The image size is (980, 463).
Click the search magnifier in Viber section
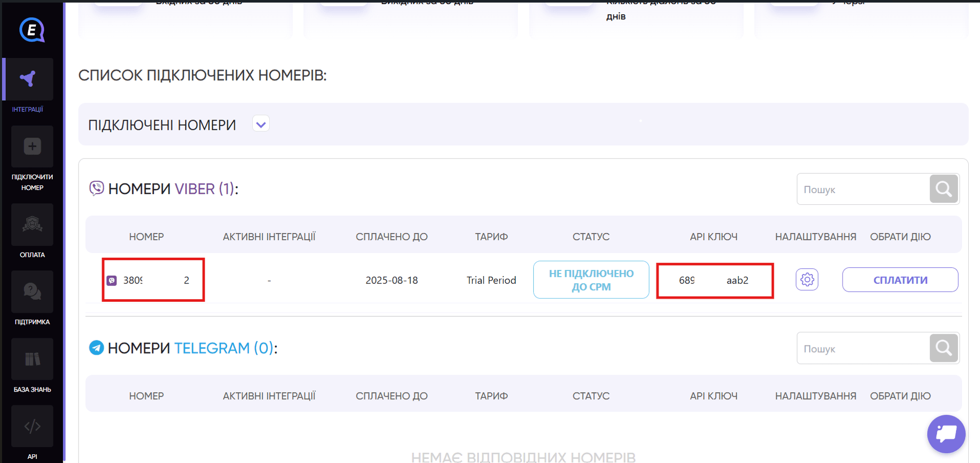click(x=944, y=189)
